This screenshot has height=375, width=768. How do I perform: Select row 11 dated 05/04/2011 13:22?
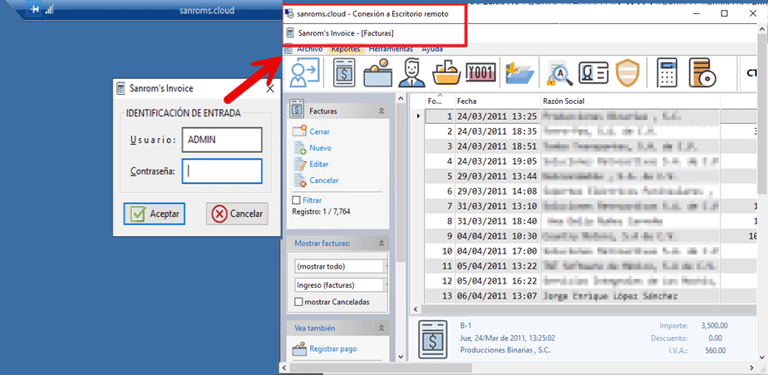(591, 266)
